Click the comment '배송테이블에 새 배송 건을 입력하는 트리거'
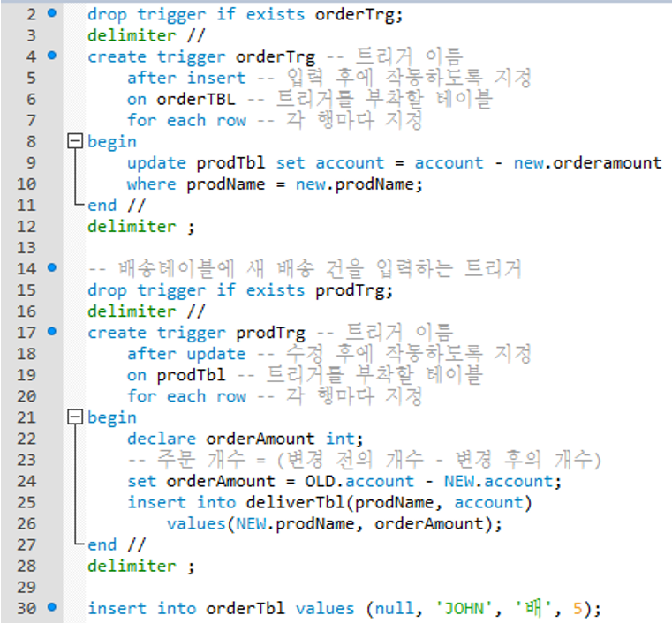Screen dimensions: 672x623 point(305,269)
